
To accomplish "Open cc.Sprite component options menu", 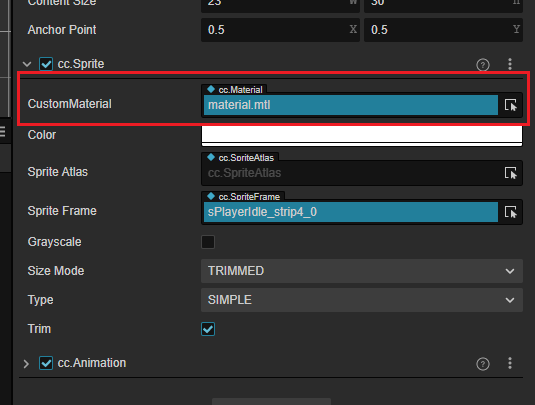I will coord(510,64).
